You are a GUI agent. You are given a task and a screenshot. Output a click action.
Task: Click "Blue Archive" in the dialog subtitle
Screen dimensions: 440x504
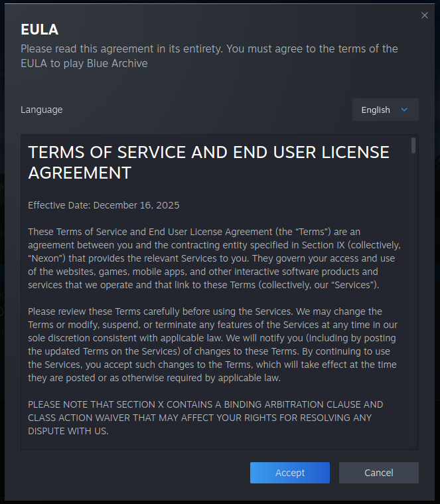(x=117, y=63)
